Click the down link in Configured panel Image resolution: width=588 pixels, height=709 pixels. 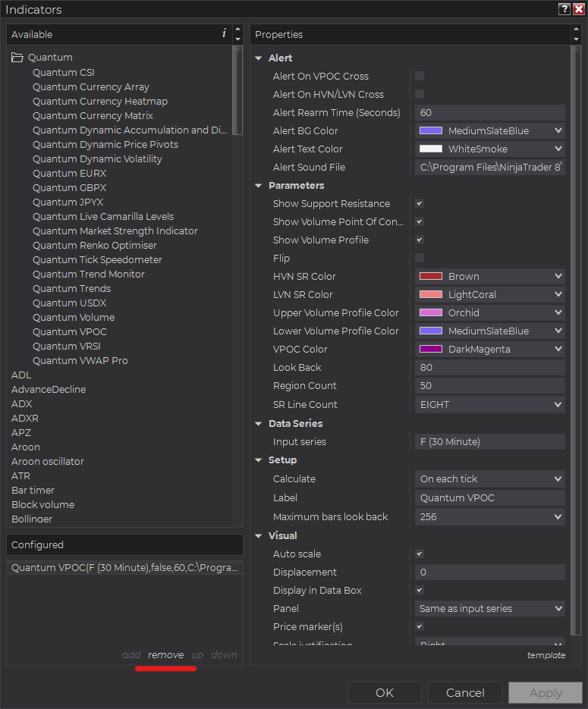[224, 654]
